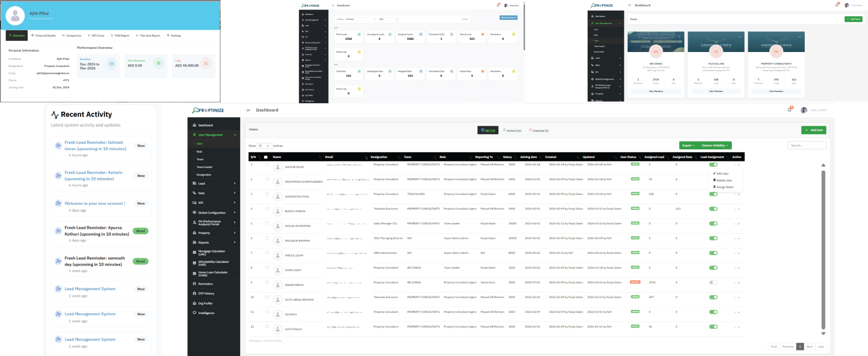Click the loss chart icon on Loss card
The image size is (868, 356).
(x=206, y=63)
